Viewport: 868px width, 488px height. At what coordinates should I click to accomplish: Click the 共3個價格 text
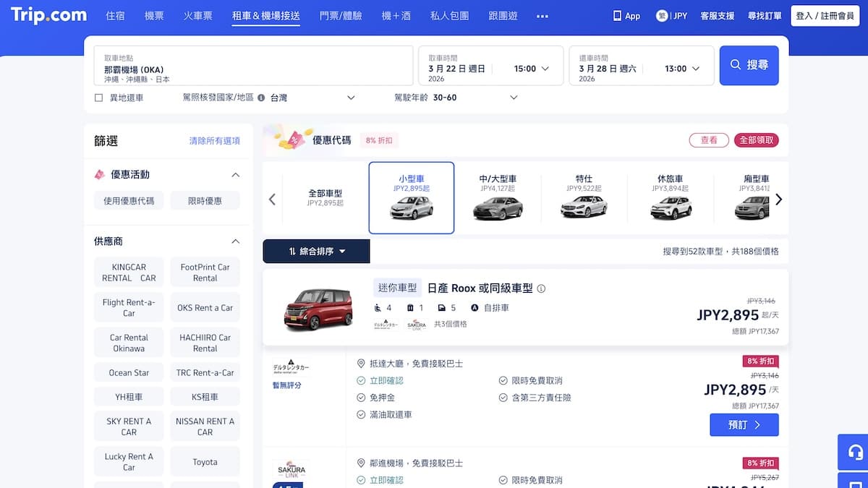pos(450,324)
